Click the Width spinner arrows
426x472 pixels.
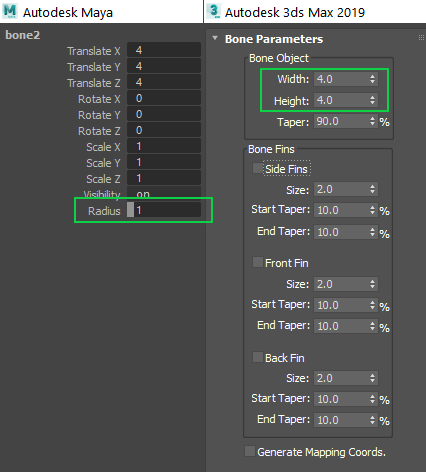point(372,79)
